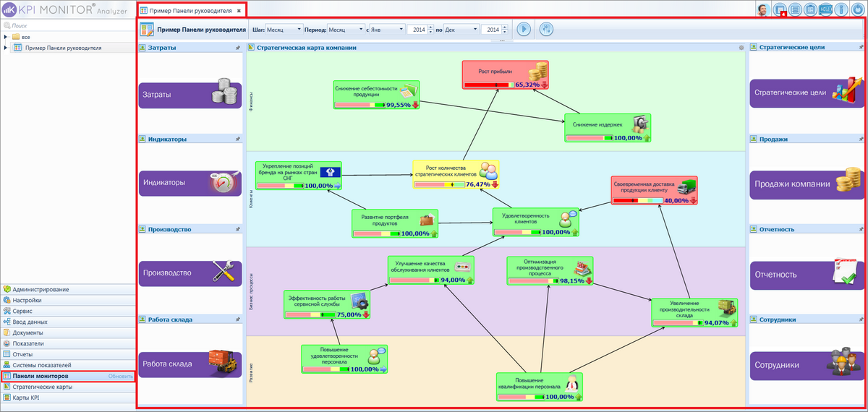Pin the Затраты panel header
The width and height of the screenshot is (868, 412).
coord(238,48)
